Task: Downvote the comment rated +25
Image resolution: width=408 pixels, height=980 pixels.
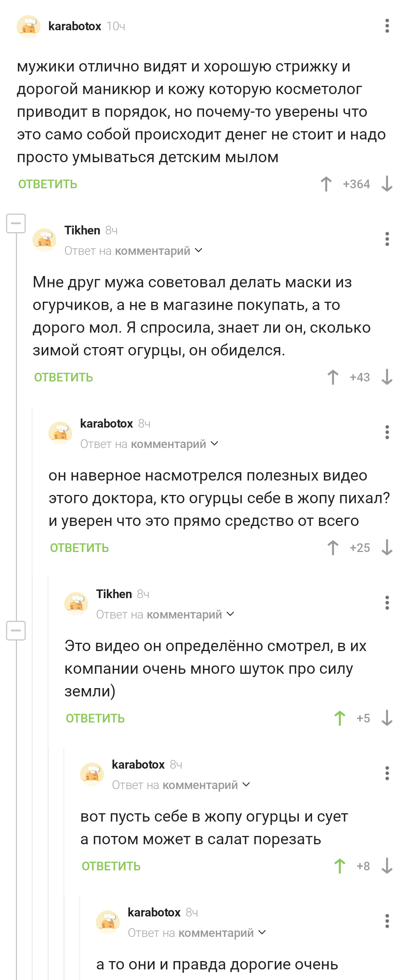Action: (x=387, y=548)
